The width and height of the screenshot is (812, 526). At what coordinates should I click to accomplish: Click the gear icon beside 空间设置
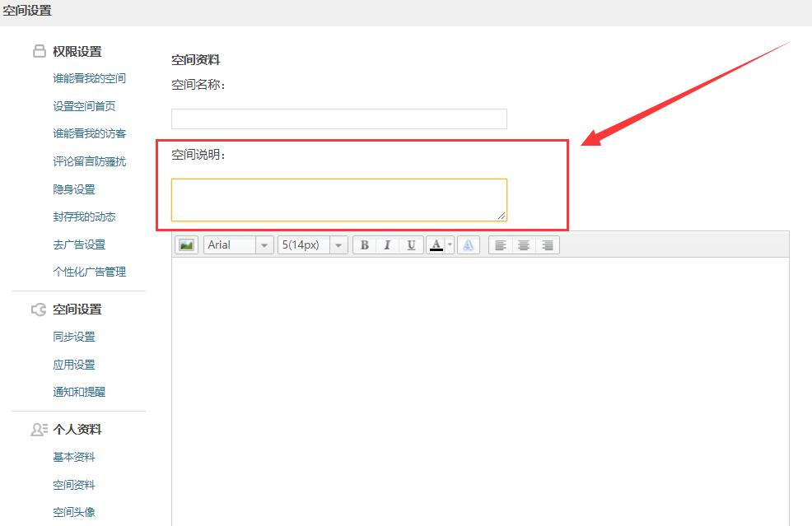[39, 310]
